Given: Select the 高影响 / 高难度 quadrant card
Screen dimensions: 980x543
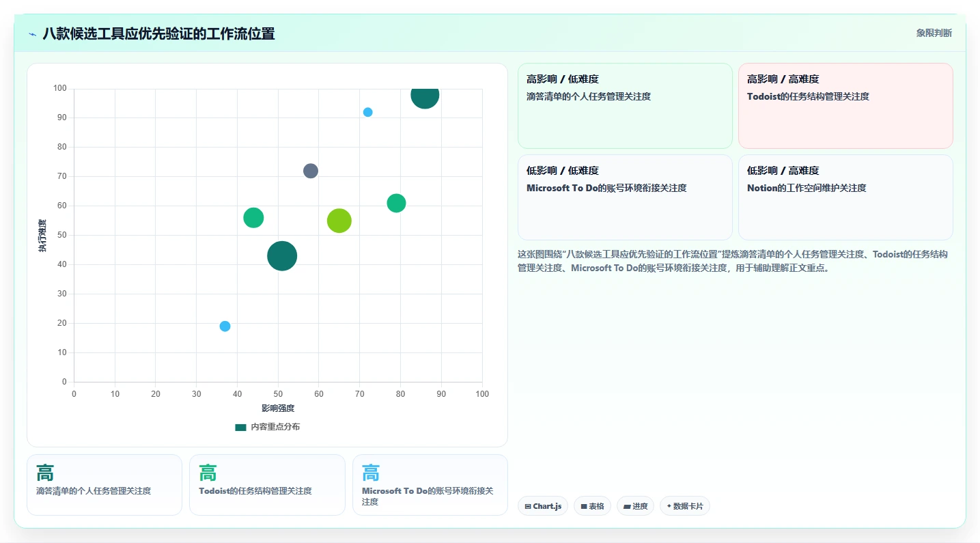Looking at the screenshot, I should click(845, 106).
